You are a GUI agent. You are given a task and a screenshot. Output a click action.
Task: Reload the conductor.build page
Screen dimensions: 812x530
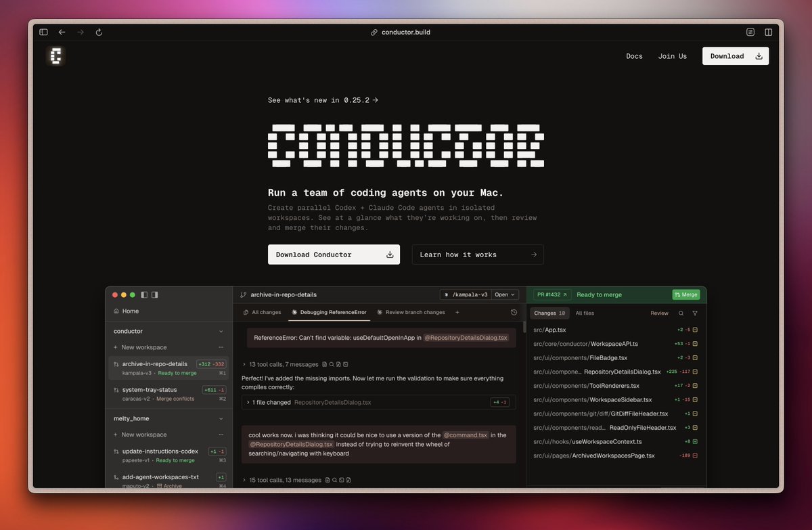tap(99, 32)
